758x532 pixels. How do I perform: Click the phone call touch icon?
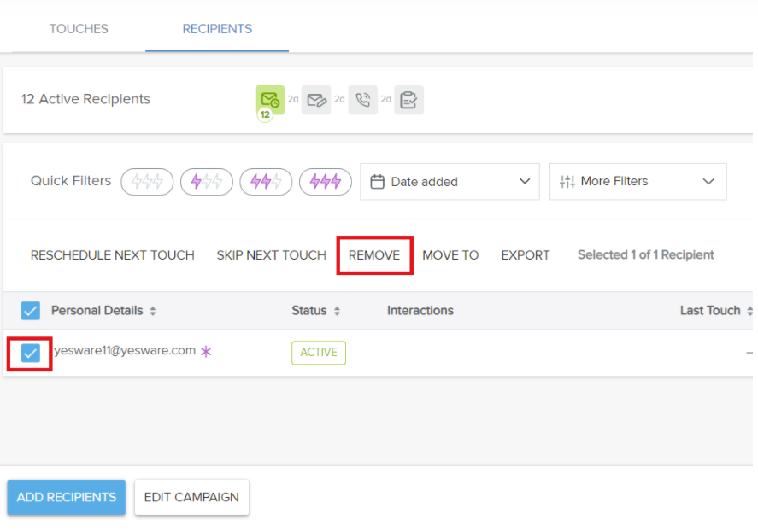pos(362,100)
